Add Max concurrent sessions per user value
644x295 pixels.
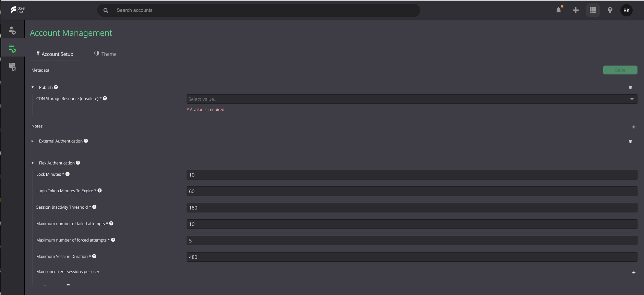click(x=634, y=273)
